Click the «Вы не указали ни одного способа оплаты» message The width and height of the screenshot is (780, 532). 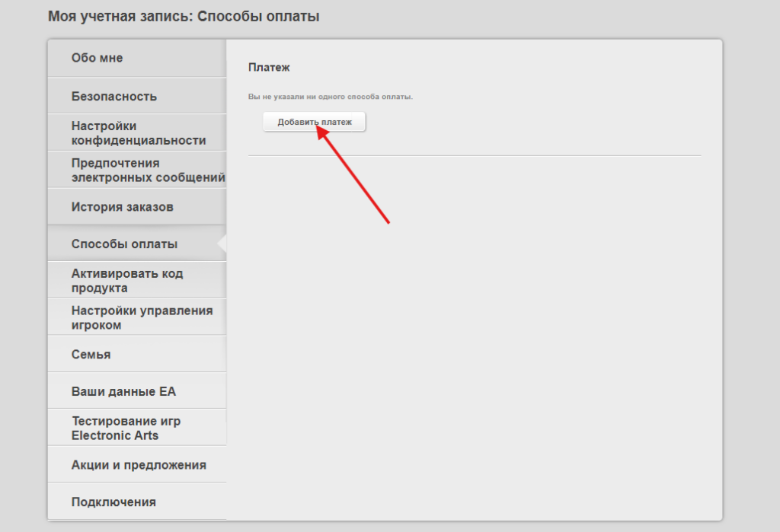(330, 97)
